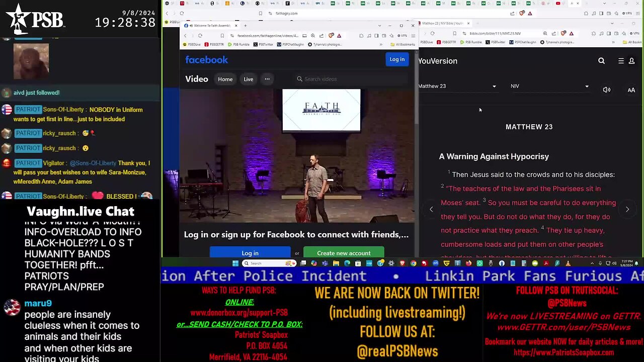
Task: Click 'aivd just followed!' chat notice
Action: (36, 93)
